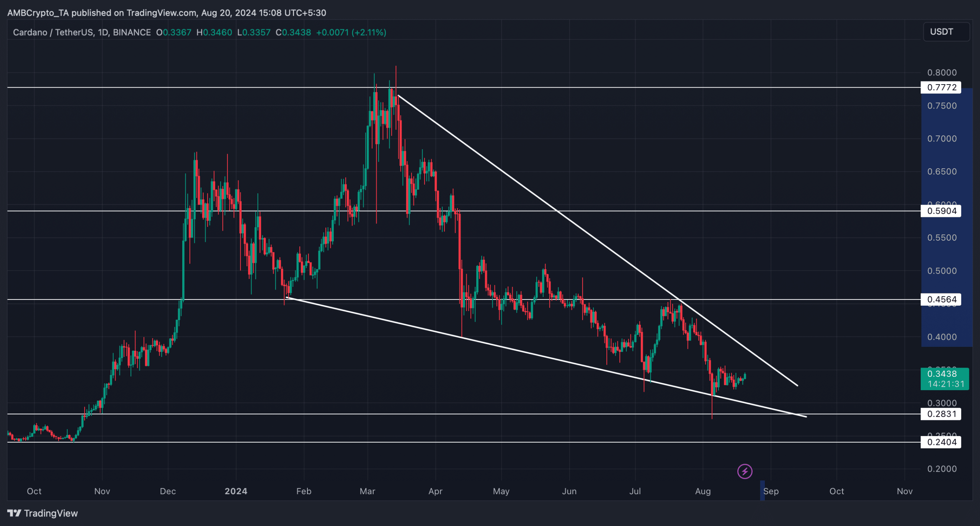Image resolution: width=980 pixels, height=526 pixels.
Task: Click the TradingView logo at bottom left
Action: (x=42, y=513)
